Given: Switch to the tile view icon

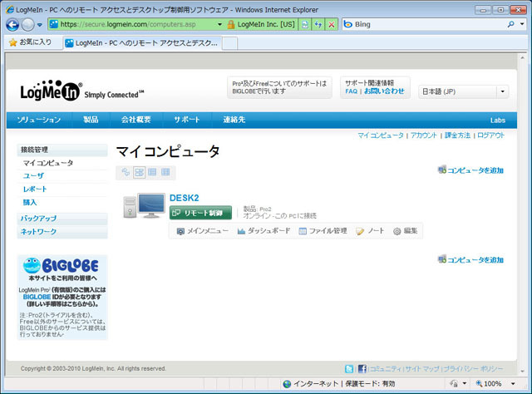Looking at the screenshot, I should [139, 172].
